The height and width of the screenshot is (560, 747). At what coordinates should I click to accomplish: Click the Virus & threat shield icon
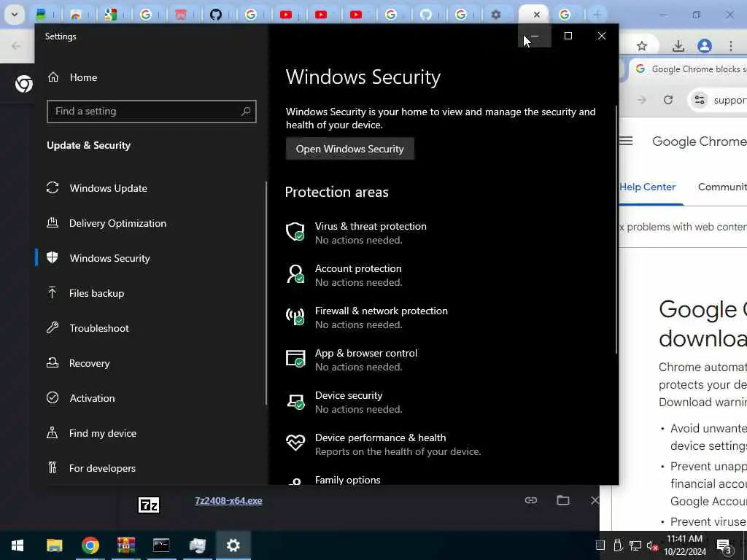(295, 232)
